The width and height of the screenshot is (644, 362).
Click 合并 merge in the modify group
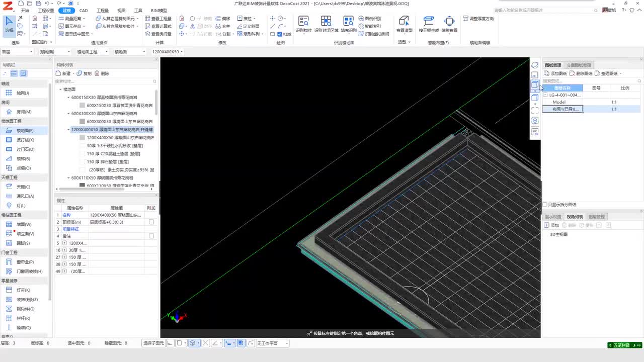(222, 26)
